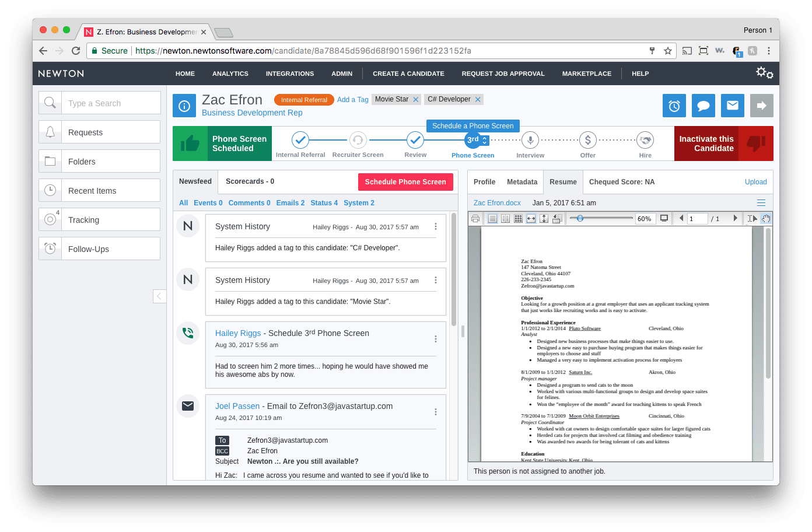
Task: Click the blue info icon beside Zac Efron
Action: (x=184, y=106)
